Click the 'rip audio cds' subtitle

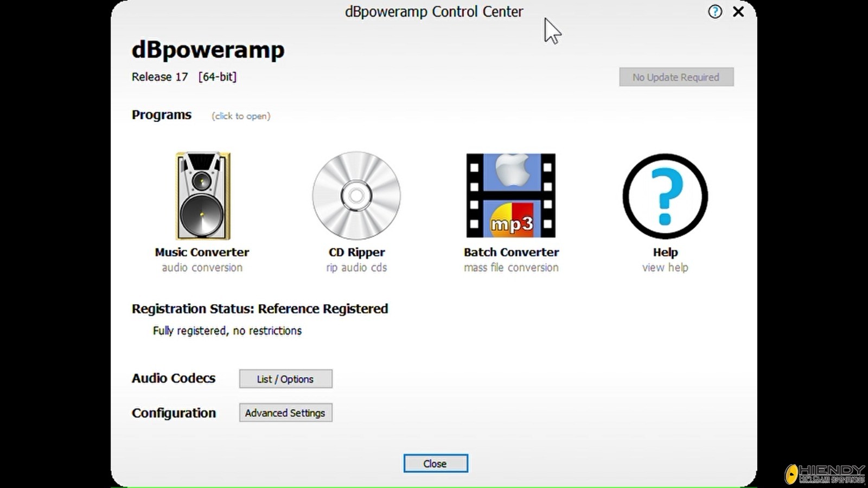tap(356, 267)
